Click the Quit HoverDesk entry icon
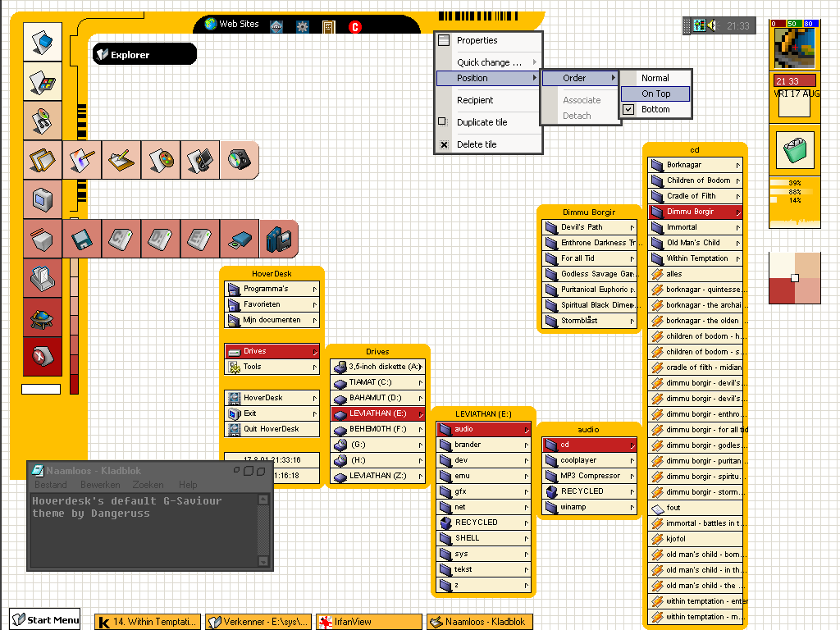 pyautogui.click(x=234, y=429)
